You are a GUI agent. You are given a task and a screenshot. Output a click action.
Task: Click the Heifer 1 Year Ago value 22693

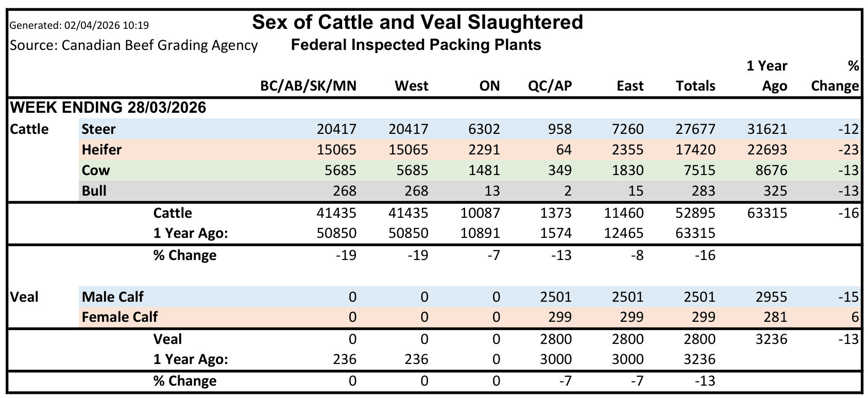(x=767, y=150)
